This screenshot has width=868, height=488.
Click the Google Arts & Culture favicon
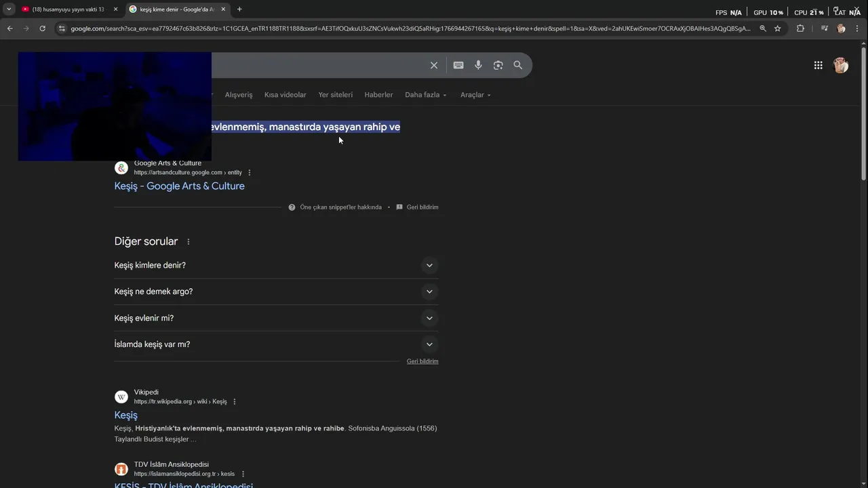[121, 168]
